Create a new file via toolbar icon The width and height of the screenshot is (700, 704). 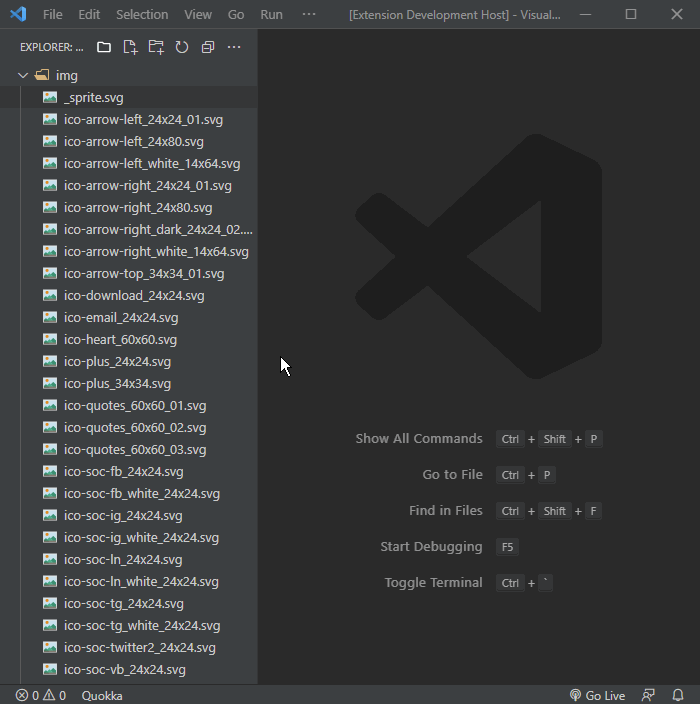pyautogui.click(x=130, y=47)
